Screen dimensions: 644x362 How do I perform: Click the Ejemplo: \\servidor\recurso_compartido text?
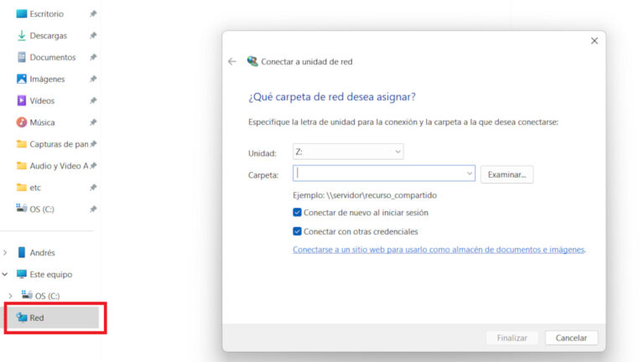(365, 195)
